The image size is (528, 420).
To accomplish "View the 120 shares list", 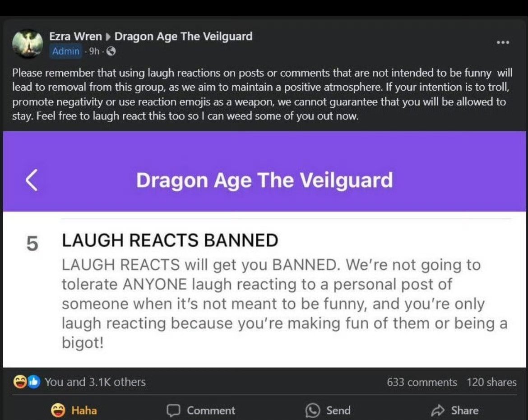I will click(491, 382).
